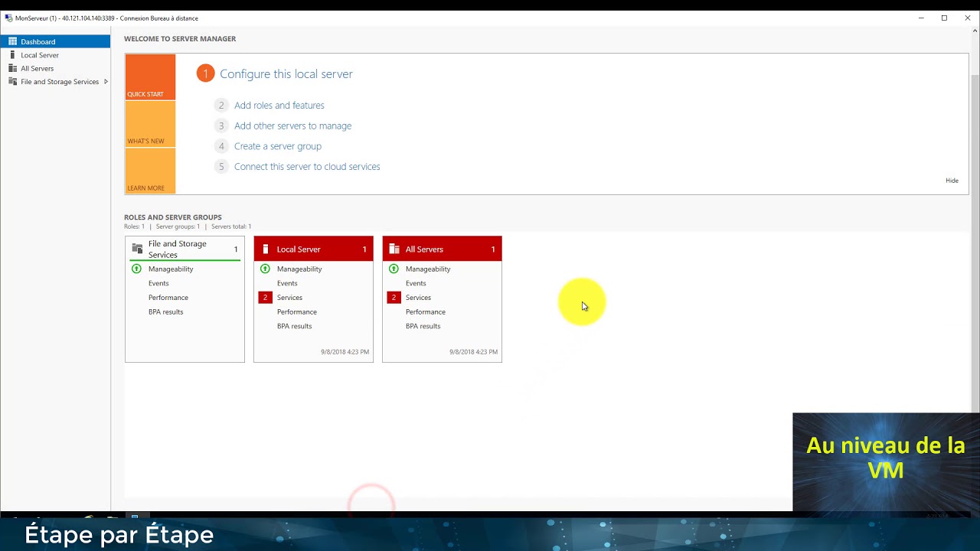Open File and Storage Services in the sidebar

pos(55,82)
